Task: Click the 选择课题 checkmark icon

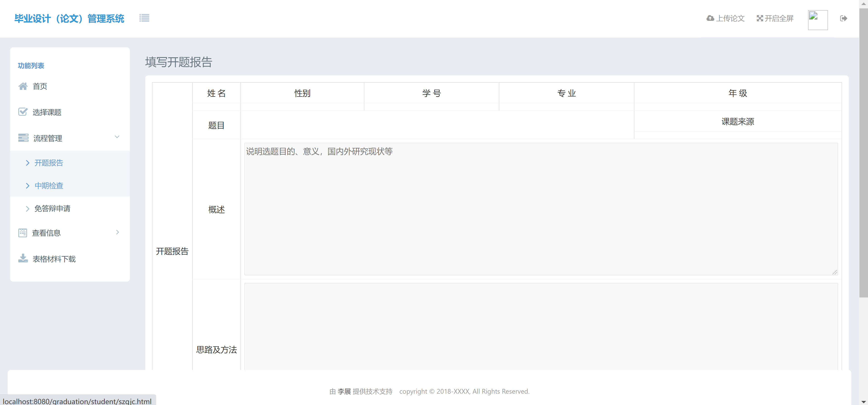Action: 23,112
